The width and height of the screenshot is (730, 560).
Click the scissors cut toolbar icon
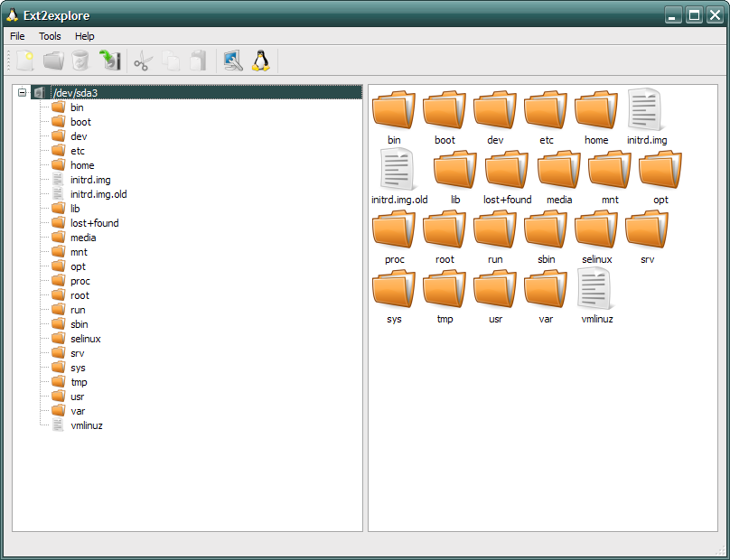[x=144, y=61]
